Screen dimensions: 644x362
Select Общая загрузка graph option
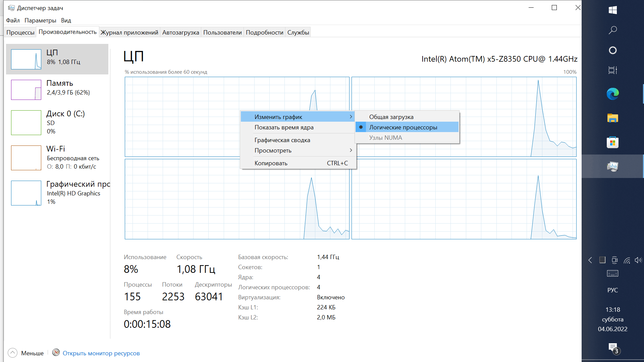[407, 117]
